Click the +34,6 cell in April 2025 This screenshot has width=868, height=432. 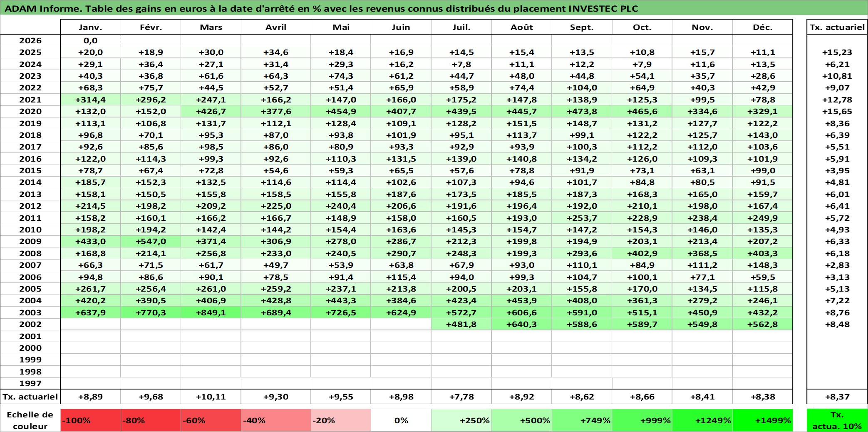pyautogui.click(x=276, y=52)
